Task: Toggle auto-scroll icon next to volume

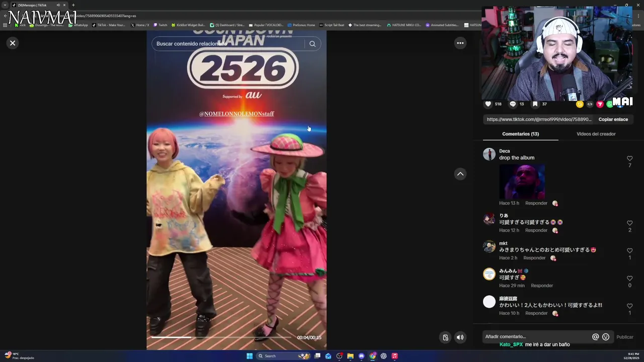Action: 445,337
